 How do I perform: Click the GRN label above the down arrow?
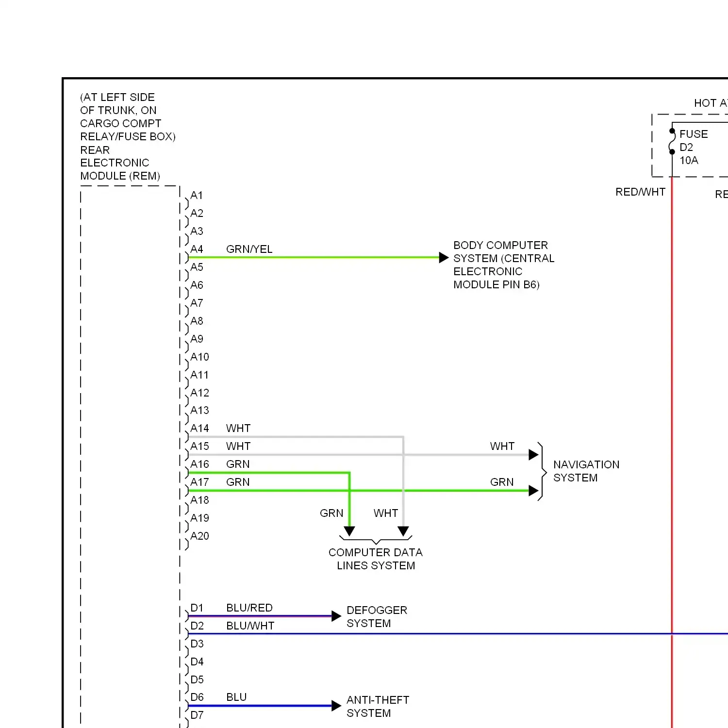tap(331, 513)
